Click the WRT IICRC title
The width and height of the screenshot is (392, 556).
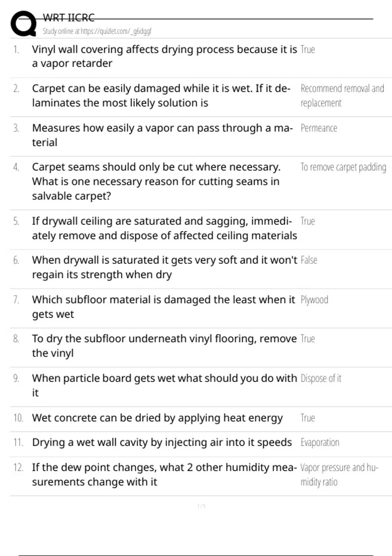(x=69, y=18)
